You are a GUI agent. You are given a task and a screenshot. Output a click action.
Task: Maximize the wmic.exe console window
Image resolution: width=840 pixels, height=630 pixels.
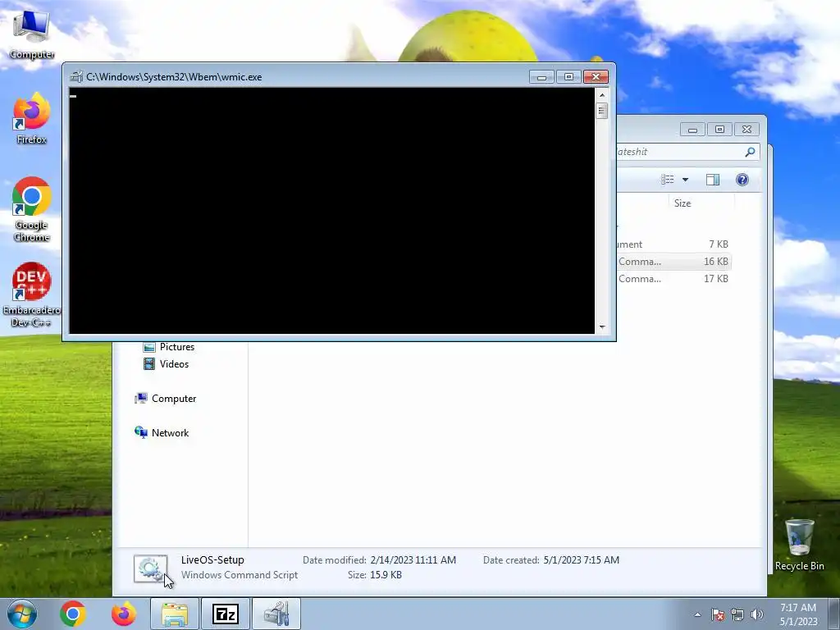[x=569, y=77]
